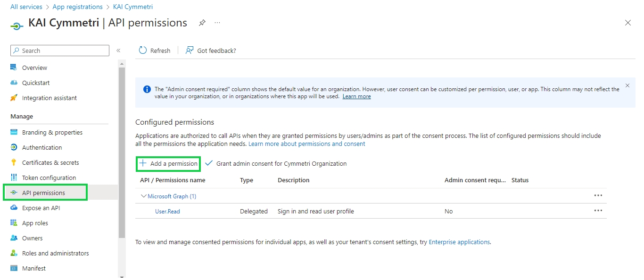The height and width of the screenshot is (280, 644).
Task: Click the Got feedback icon
Action: [x=190, y=51]
